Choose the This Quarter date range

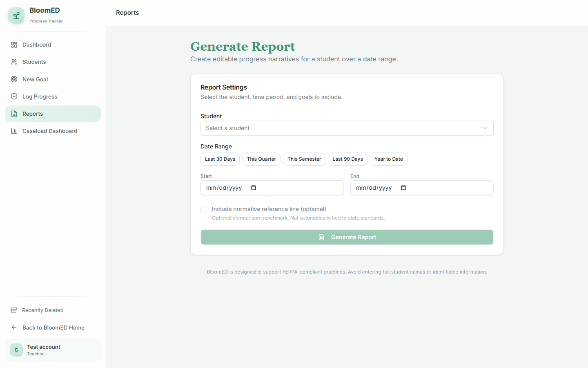click(261, 159)
